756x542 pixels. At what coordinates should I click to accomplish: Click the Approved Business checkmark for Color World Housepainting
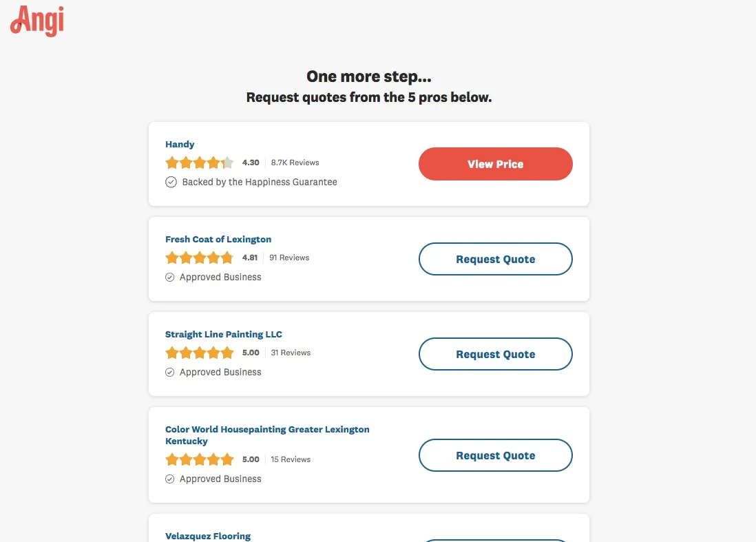click(169, 479)
